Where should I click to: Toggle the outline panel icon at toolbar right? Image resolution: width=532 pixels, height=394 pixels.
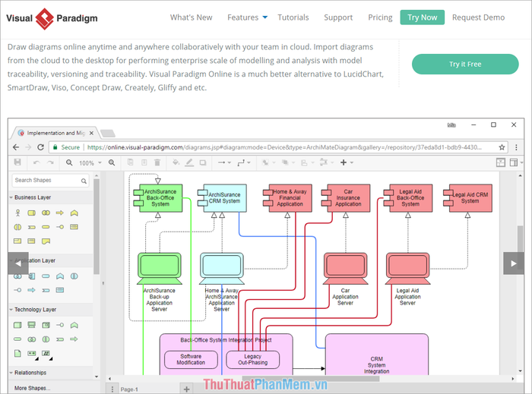coord(500,162)
